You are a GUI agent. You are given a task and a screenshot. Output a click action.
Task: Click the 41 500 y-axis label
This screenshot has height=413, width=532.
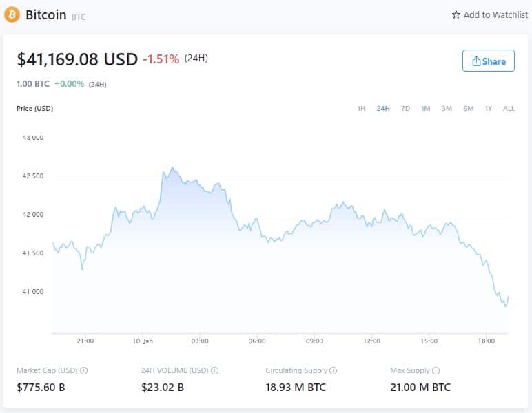pos(33,253)
